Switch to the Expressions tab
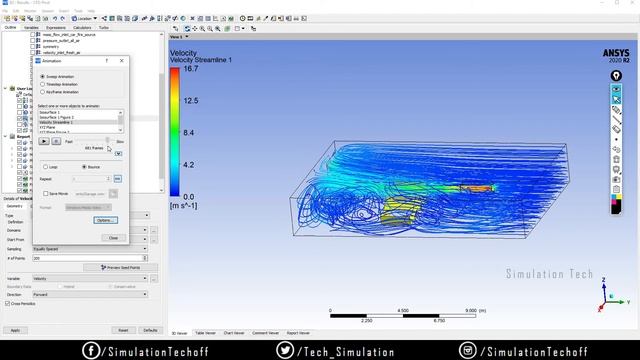 pyautogui.click(x=56, y=27)
